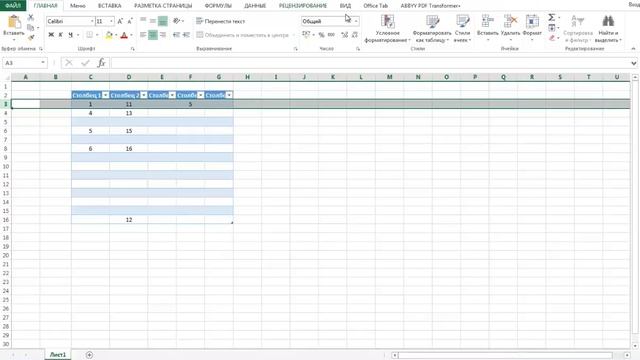Viewport: 640px width, 360px height.
Task: Cancel the entry with the formula bar X
Action: 69,63
